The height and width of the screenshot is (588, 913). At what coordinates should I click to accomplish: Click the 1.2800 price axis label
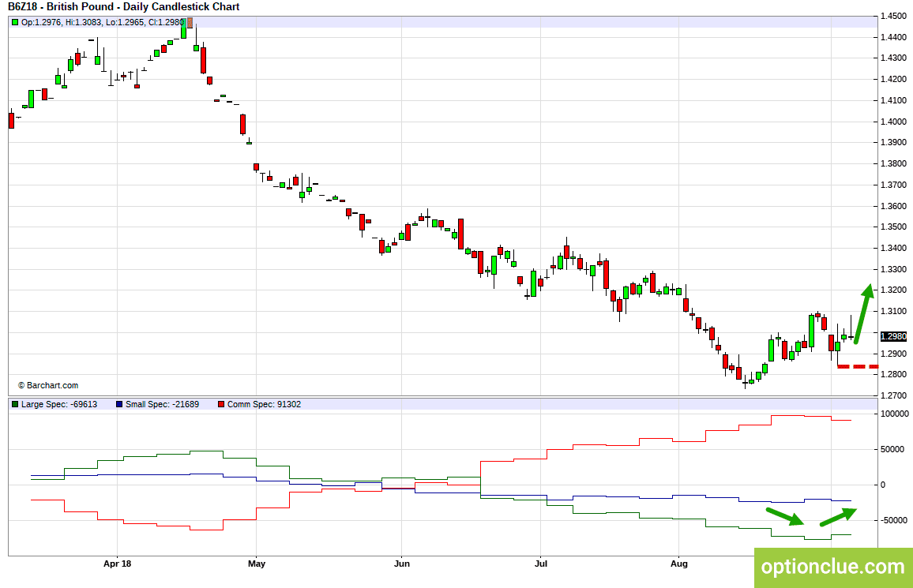[894, 375]
